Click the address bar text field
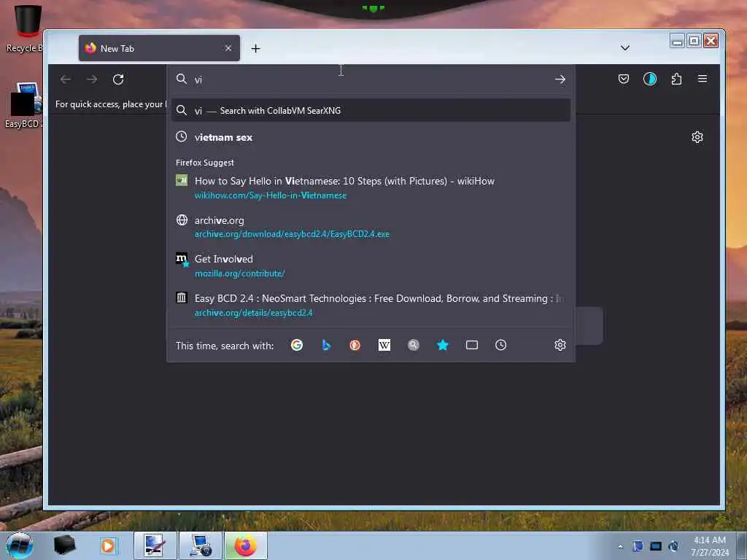Screen dimensions: 747x560 (x=371, y=79)
